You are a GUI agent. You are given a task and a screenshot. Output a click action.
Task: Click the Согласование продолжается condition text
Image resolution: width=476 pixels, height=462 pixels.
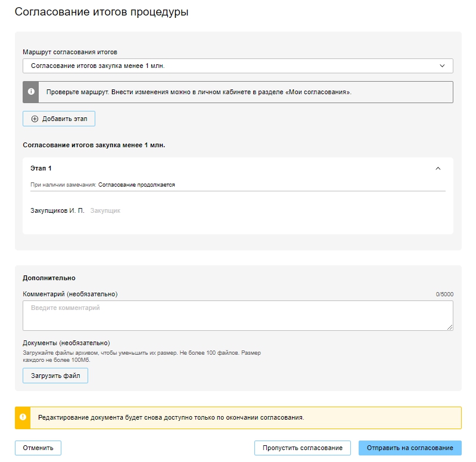[x=136, y=185]
